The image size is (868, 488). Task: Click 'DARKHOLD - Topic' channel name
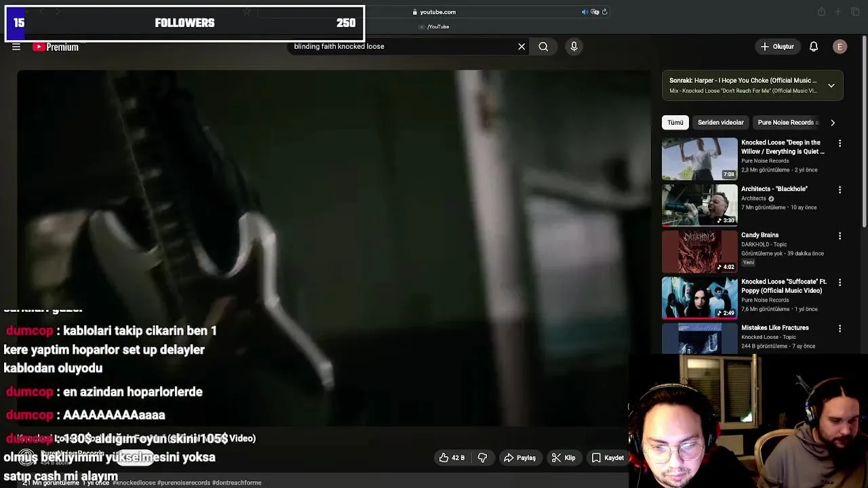764,245
